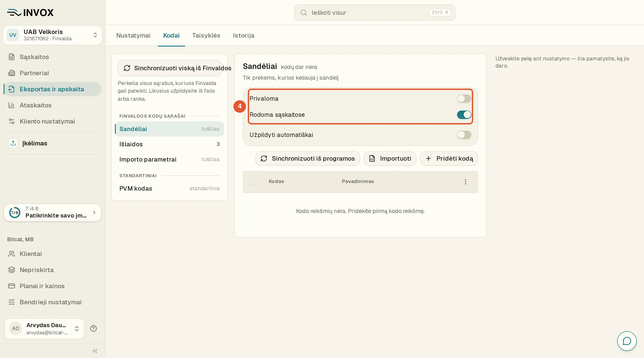Open Kliento nustatymai settings

pos(53,121)
